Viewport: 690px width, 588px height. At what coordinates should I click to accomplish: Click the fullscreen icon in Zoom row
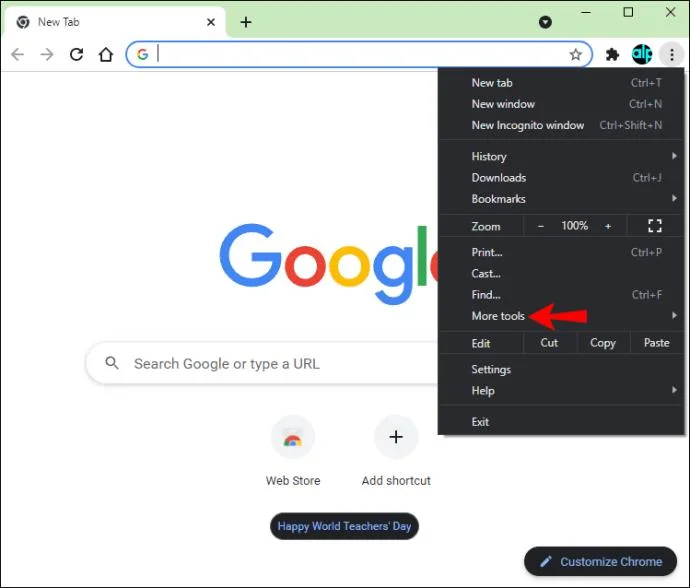655,226
